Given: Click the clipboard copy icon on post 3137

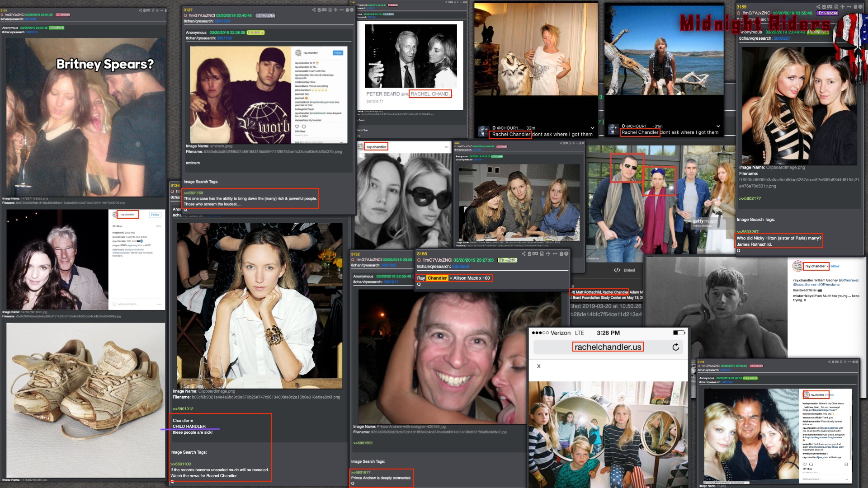Looking at the screenshot, I should (347, 9).
